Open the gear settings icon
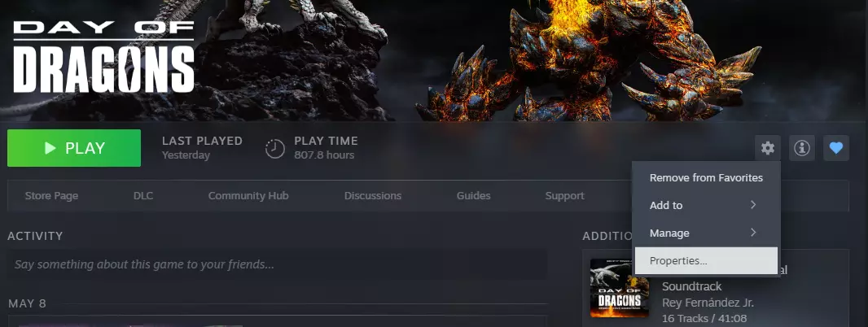Viewport: 868px width, 327px height. 767,148
